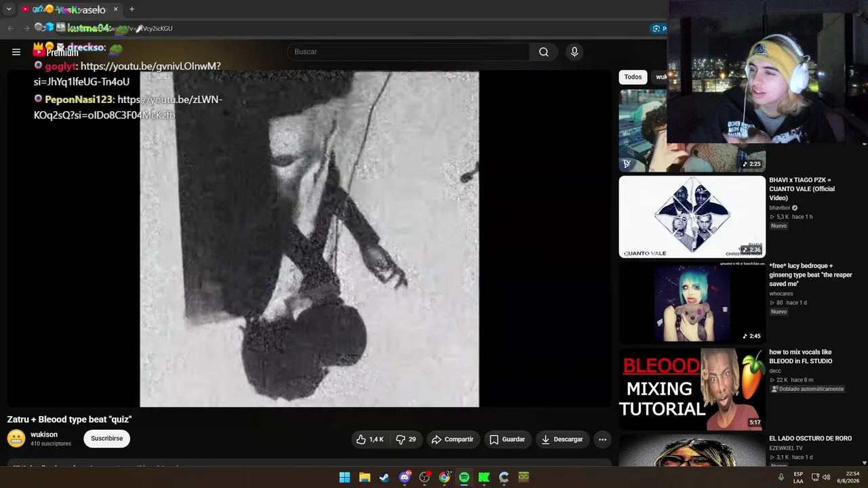The height and width of the screenshot is (488, 868).
Task: Open Windows Start menu
Action: (344, 477)
